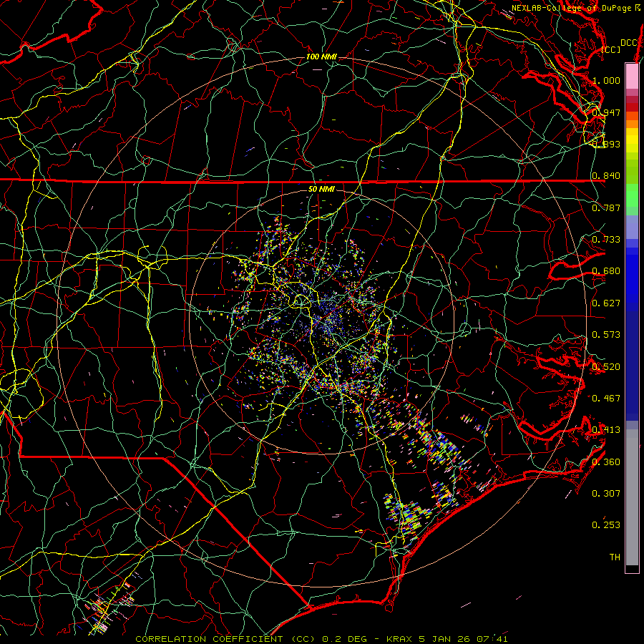
Task: Pick the yellow swatch near 0.893
Action: point(632,140)
